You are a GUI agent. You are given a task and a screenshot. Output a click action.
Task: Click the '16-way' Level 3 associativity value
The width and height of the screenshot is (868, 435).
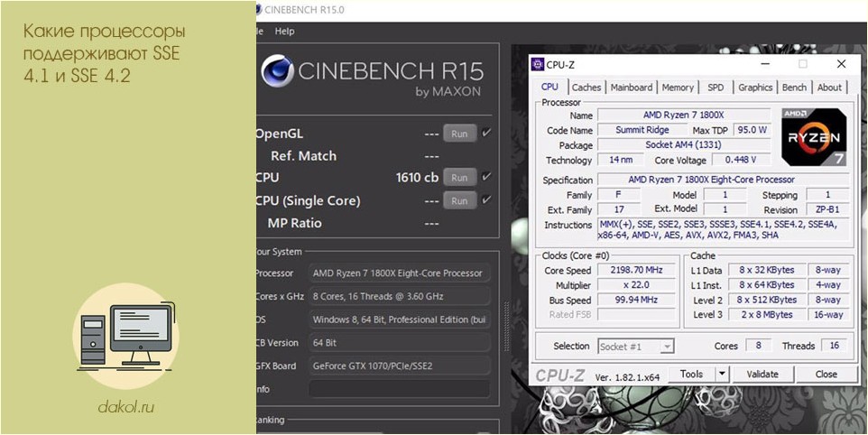click(x=828, y=315)
